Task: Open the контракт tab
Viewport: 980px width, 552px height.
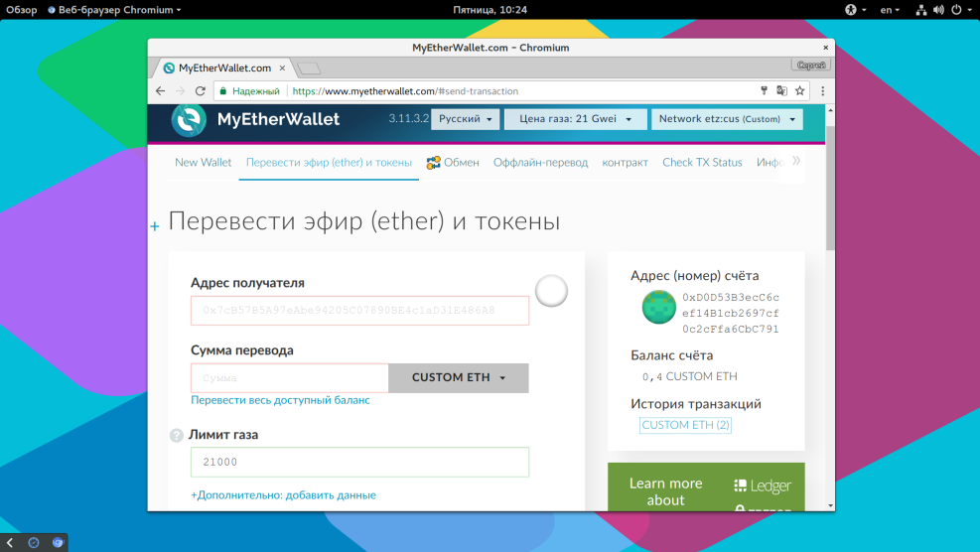Action: (x=625, y=163)
